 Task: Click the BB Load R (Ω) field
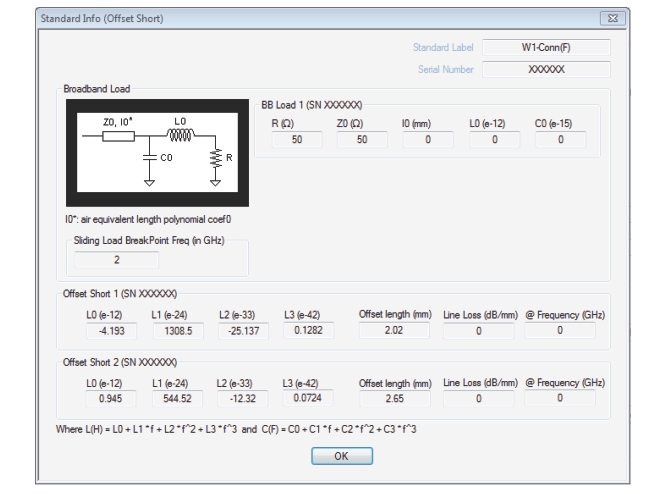click(x=295, y=140)
